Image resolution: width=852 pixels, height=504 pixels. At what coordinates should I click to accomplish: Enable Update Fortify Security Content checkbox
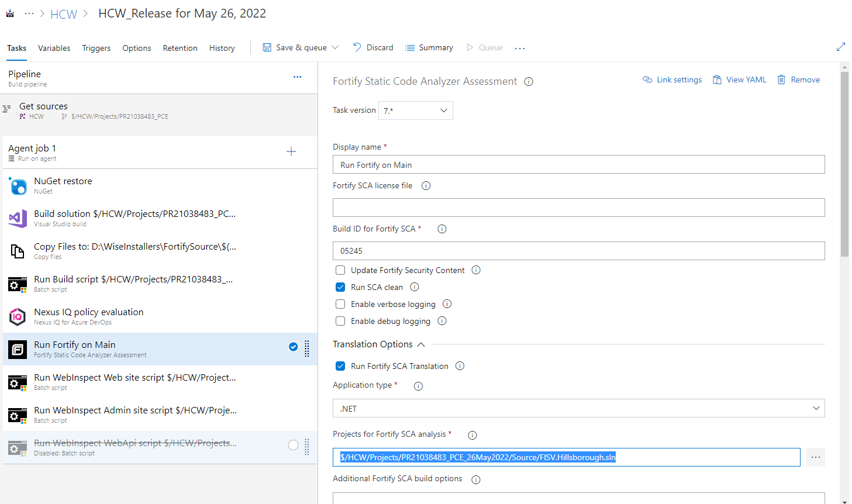(x=340, y=270)
